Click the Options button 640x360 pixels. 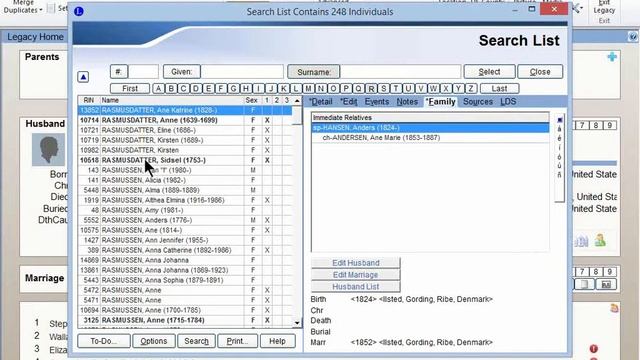tap(153, 341)
